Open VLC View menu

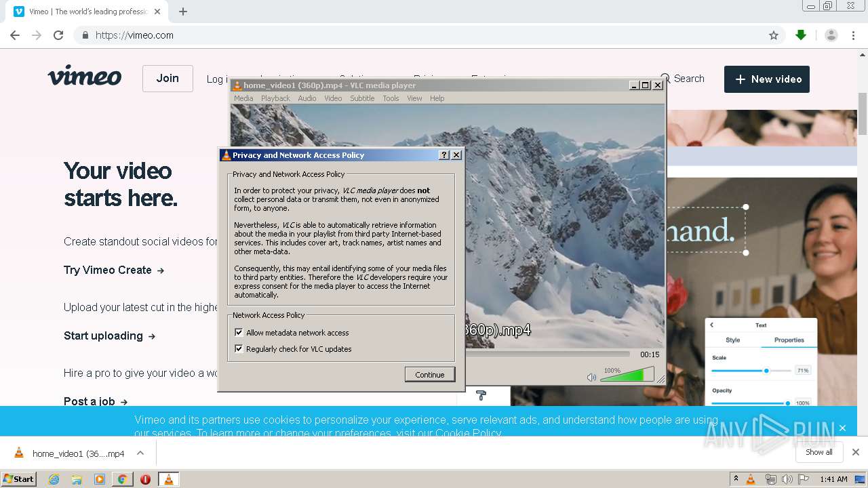414,98
